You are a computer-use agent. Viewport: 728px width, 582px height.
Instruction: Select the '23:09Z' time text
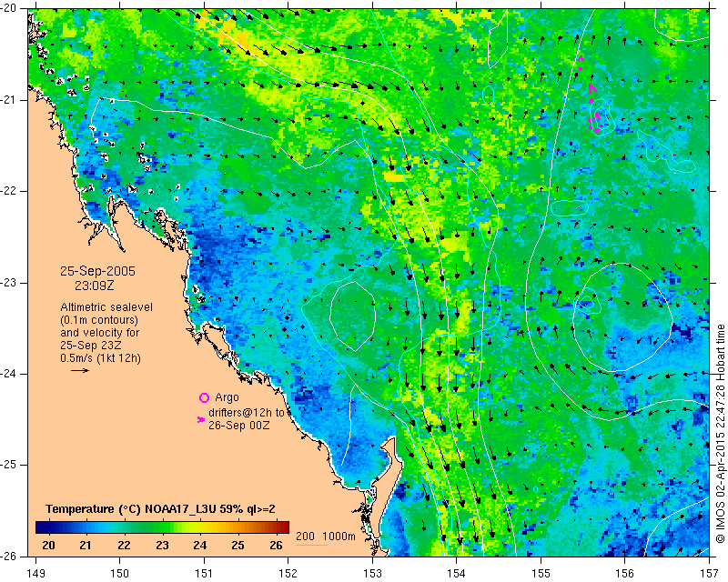[95, 286]
